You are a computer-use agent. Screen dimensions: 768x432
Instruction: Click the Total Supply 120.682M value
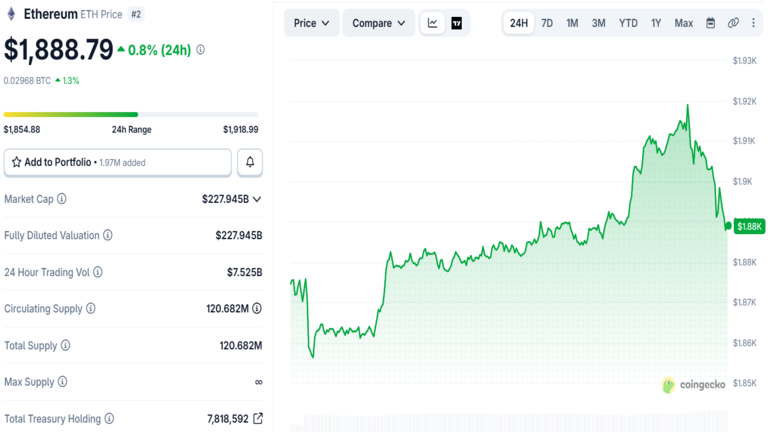(241, 346)
